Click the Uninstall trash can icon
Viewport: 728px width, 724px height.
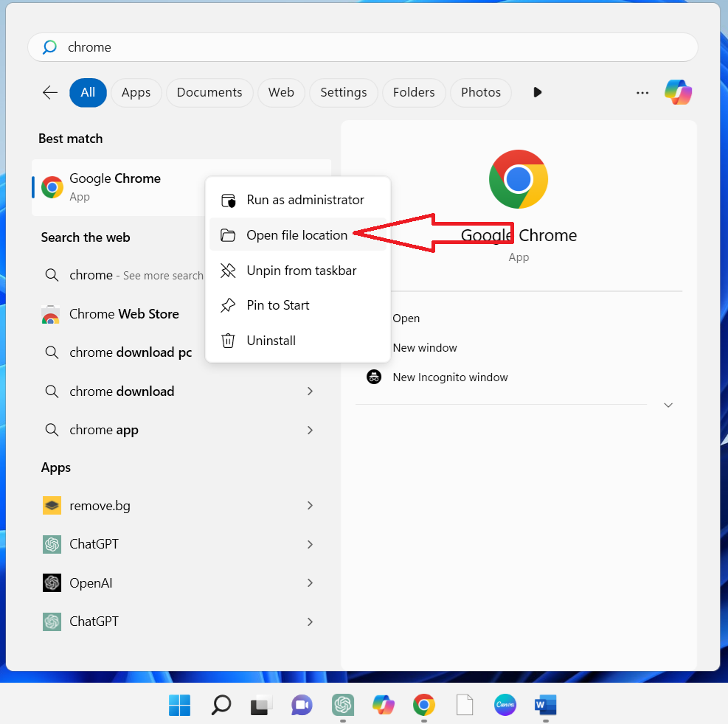click(228, 341)
